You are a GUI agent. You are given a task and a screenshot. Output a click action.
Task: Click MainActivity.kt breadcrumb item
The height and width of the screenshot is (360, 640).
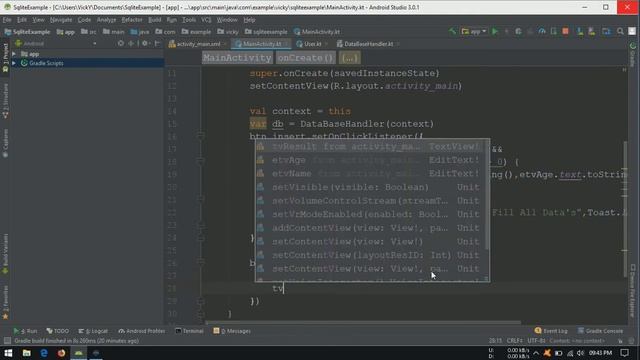pos(316,32)
